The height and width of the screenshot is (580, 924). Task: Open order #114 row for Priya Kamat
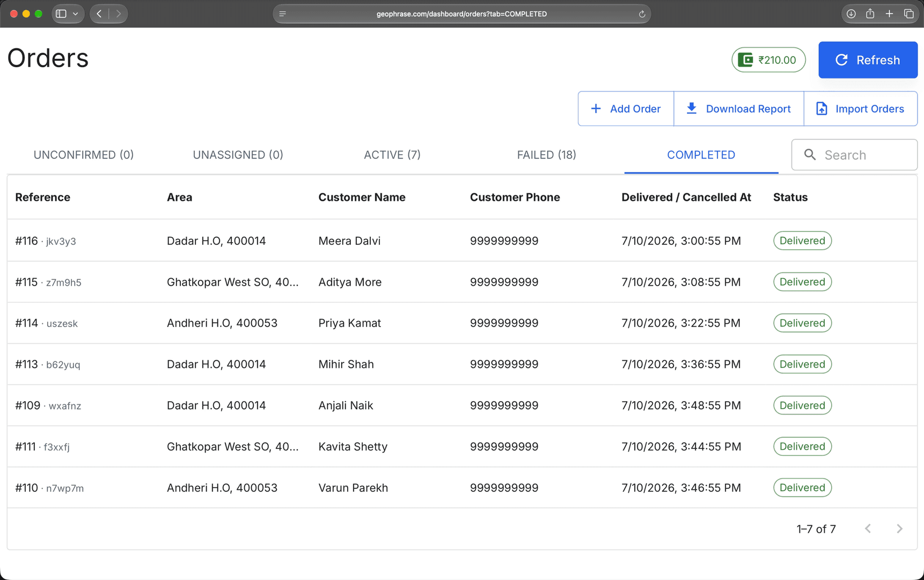pyautogui.click(x=462, y=323)
